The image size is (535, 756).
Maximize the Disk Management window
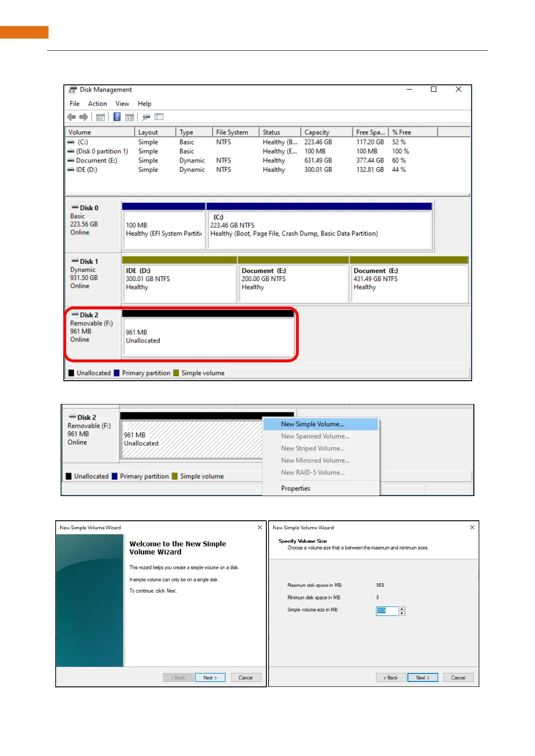click(x=433, y=89)
